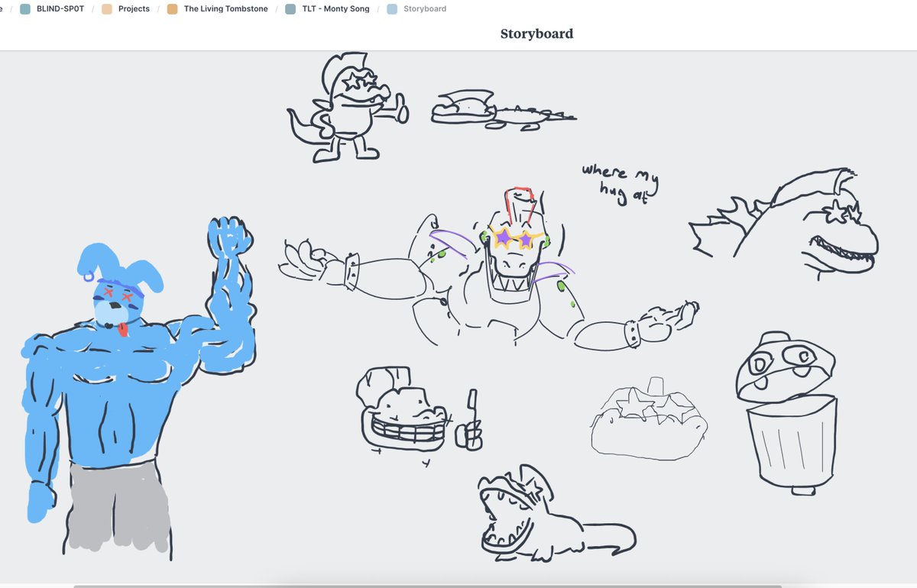
Task: Select the Storyboard breadcrumb item
Action: pyautogui.click(x=425, y=9)
